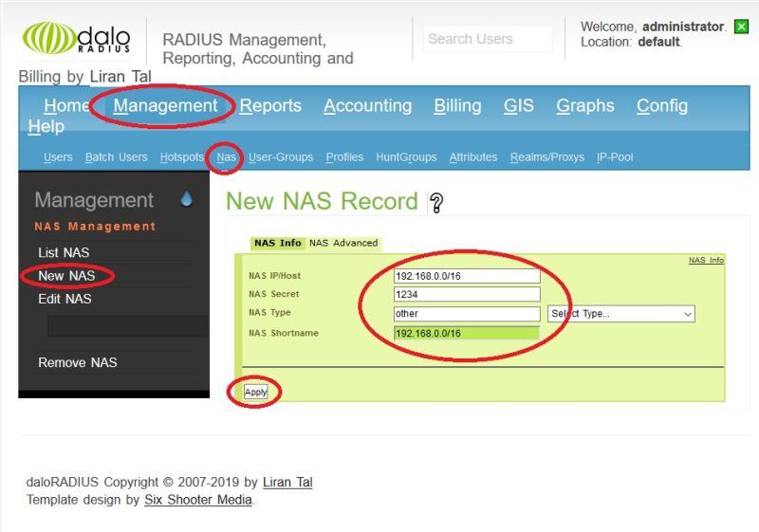Click the Apply button

tap(255, 392)
